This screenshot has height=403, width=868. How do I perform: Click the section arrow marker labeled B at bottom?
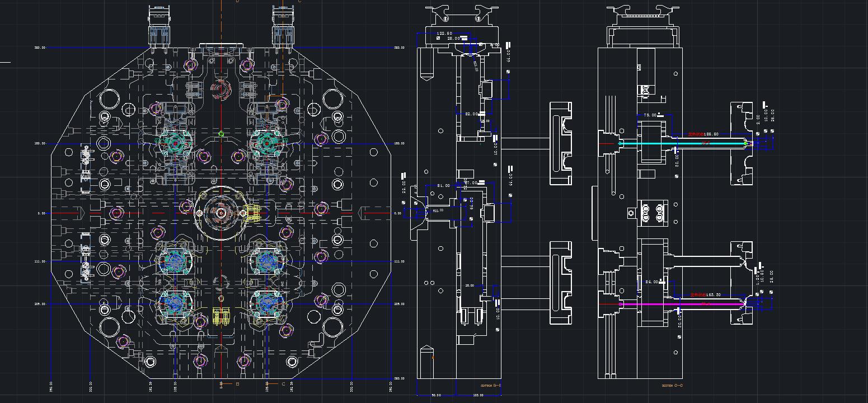[x=237, y=384]
